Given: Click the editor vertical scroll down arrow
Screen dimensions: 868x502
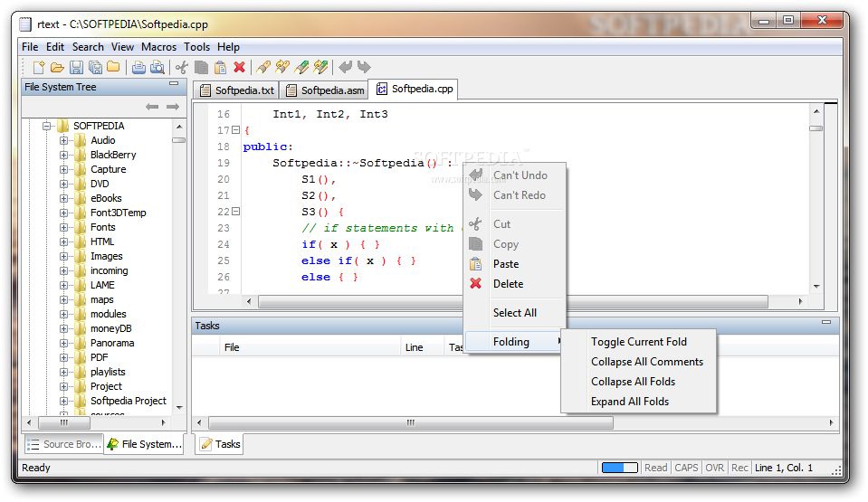Looking at the screenshot, I should point(816,286).
